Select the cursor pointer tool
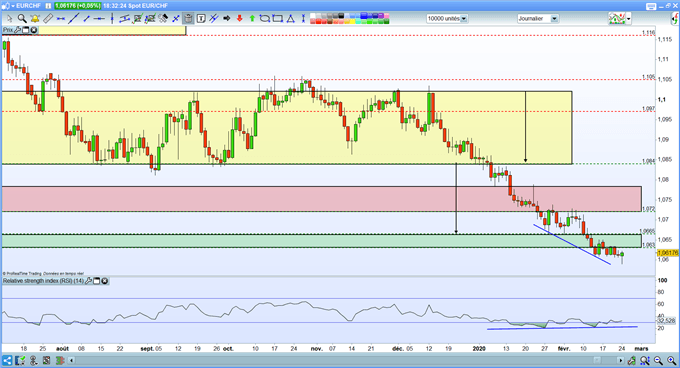Image resolution: width=680 pixels, height=368 pixels. coord(9,19)
